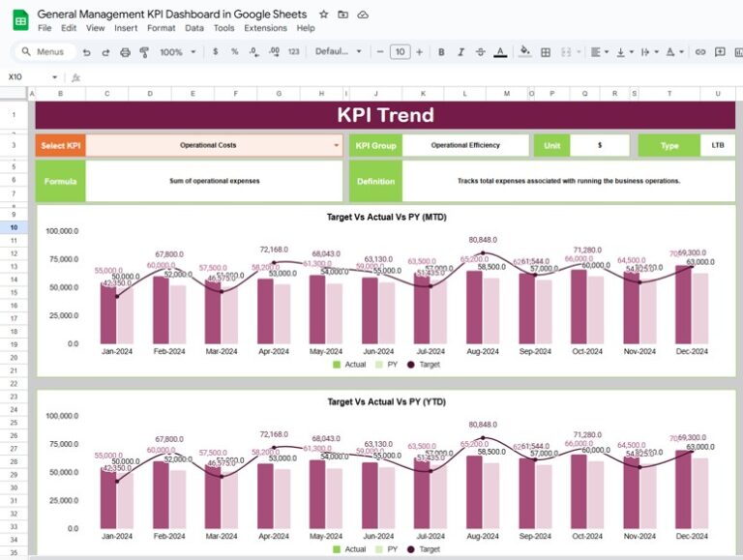This screenshot has width=743, height=560.
Task: Click the search Menus box
Action: point(46,51)
